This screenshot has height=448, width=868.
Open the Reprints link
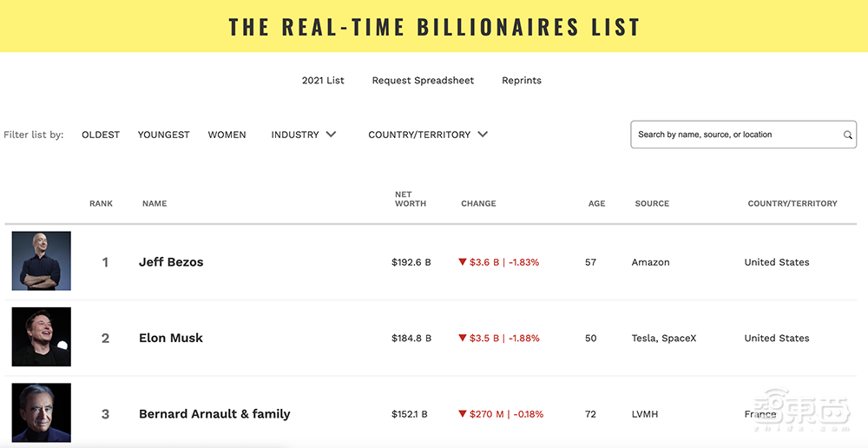click(x=522, y=81)
